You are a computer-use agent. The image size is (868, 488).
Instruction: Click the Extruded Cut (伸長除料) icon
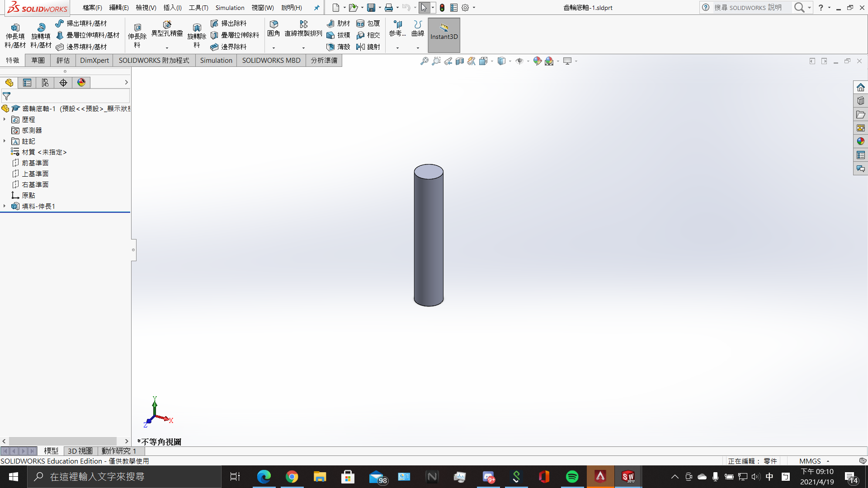click(x=137, y=28)
